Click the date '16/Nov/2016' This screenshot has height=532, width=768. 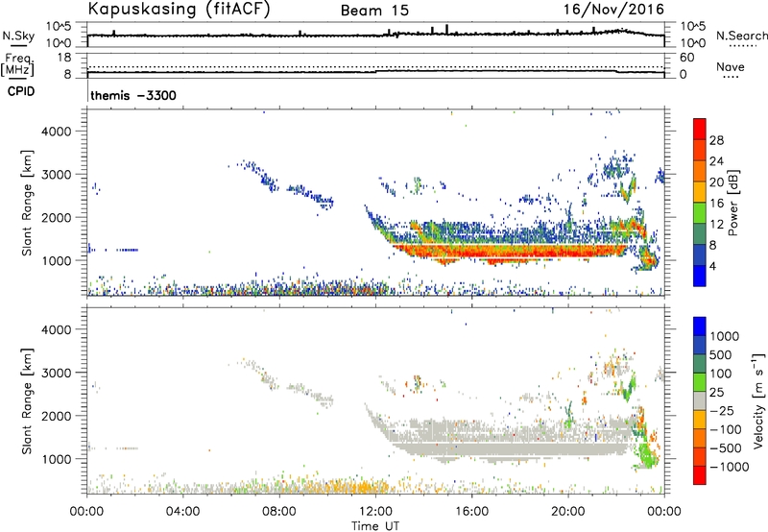tap(613, 9)
